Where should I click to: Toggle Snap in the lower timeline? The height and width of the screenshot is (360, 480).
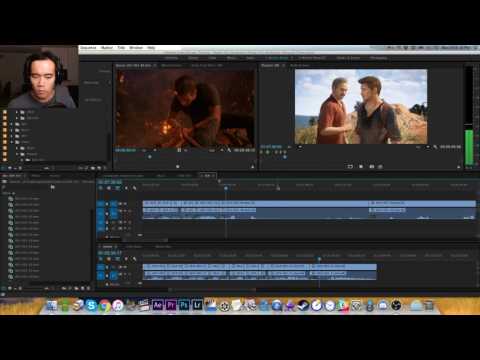click(109, 259)
